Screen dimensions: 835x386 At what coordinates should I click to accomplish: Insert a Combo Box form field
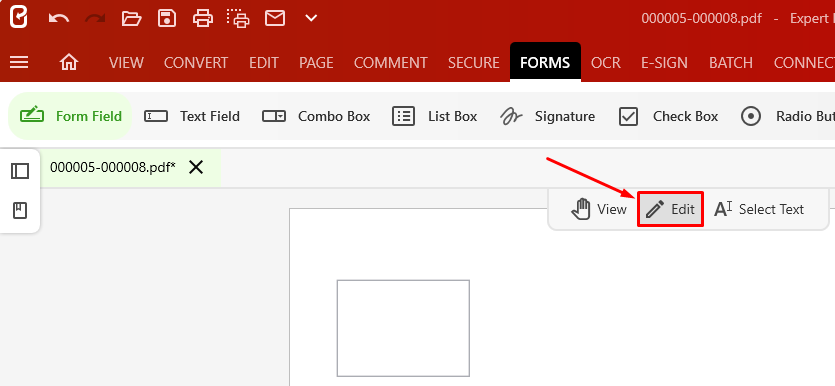coord(316,116)
